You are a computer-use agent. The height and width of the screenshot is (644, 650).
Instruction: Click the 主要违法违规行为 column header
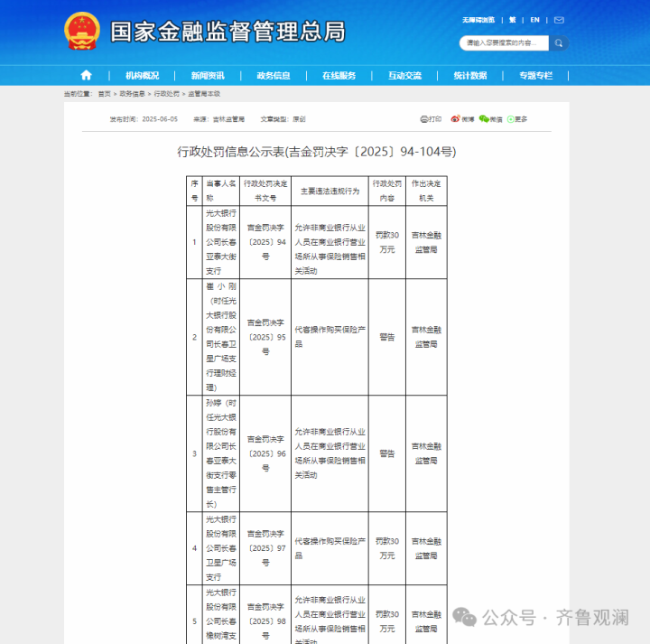coord(330,191)
